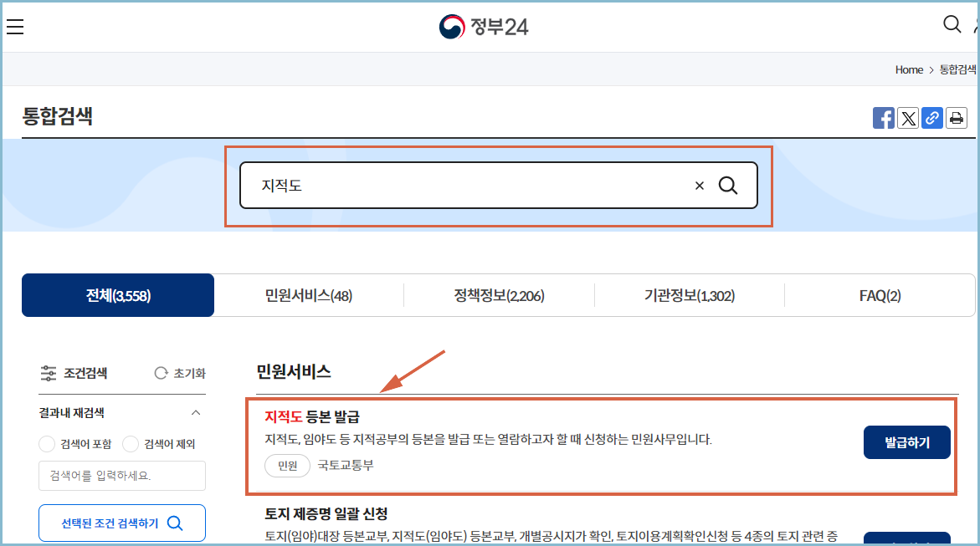The width and height of the screenshot is (980, 546).
Task: Click the 조건검색 filter icon
Action: click(x=48, y=374)
